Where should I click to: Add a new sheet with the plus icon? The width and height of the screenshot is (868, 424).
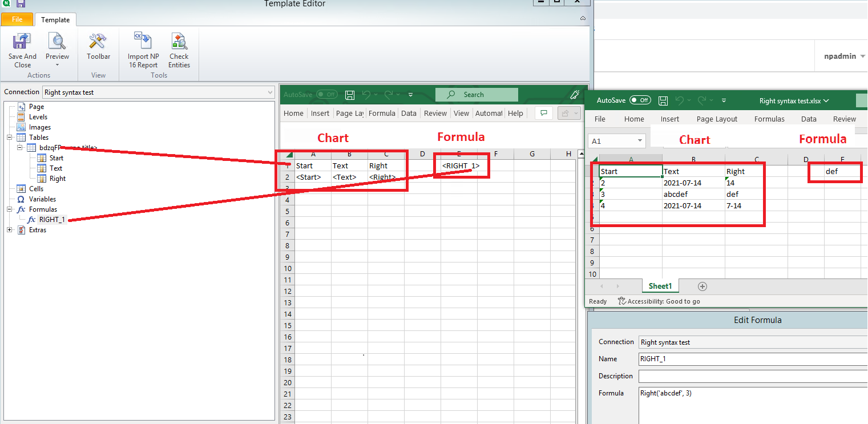coord(703,286)
